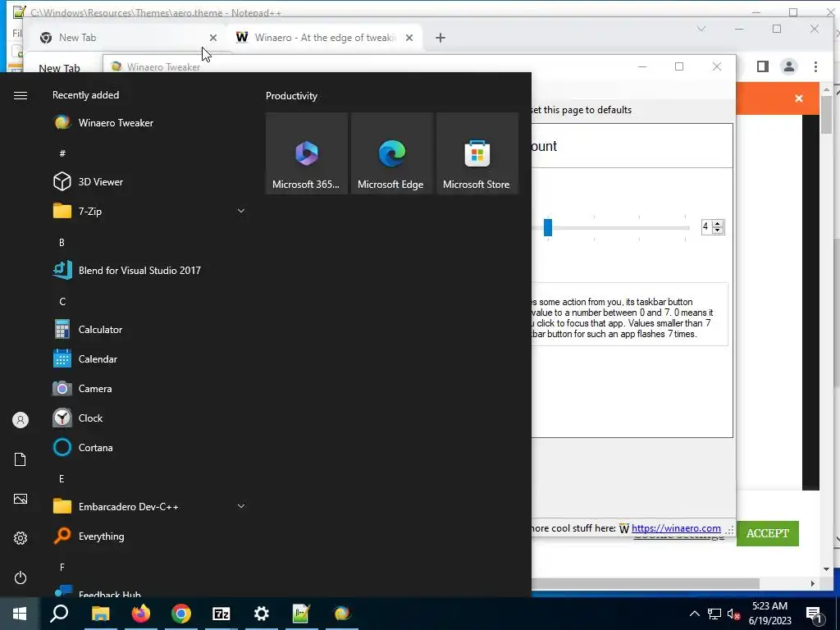The width and height of the screenshot is (840, 630).
Task: Click the muted volume tray icon
Action: [x=733, y=614]
